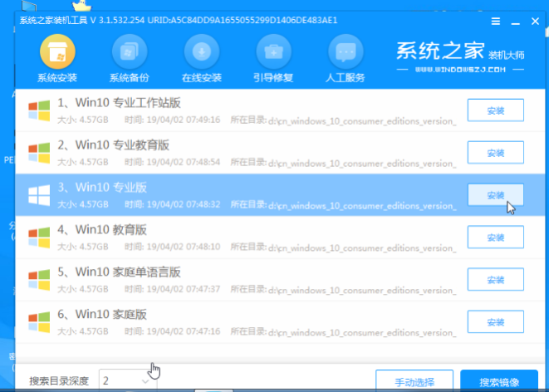The width and height of the screenshot is (549, 392).
Task: Switch to 系统安装 tab label
Action: coord(57,78)
